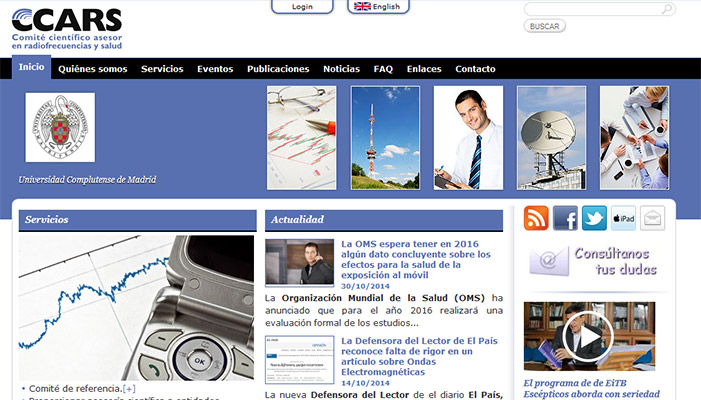Click the Consúltanos tus dudas banner
This screenshot has height=400, width=701.
click(x=593, y=261)
